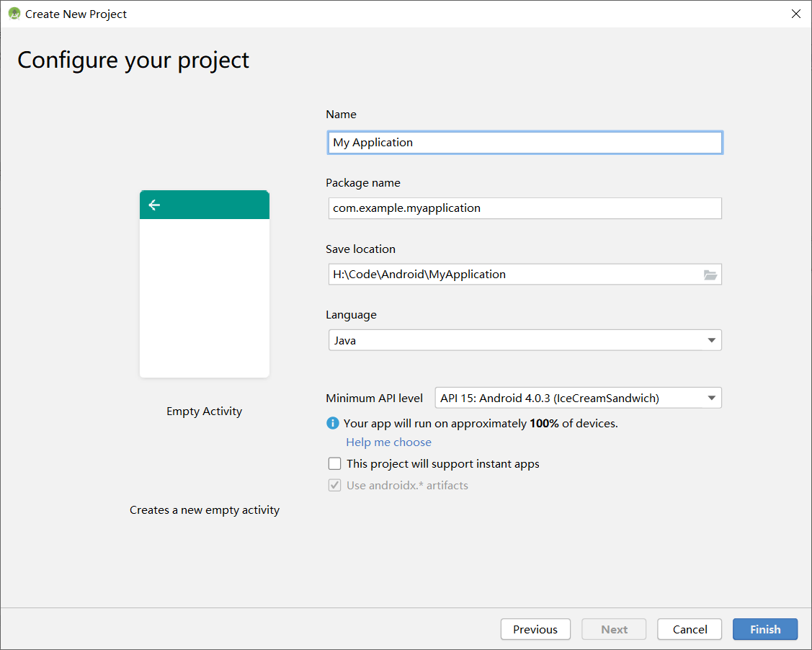Click the teal app bar in preview
Image resolution: width=812 pixels, height=650 pixels.
tap(216, 205)
